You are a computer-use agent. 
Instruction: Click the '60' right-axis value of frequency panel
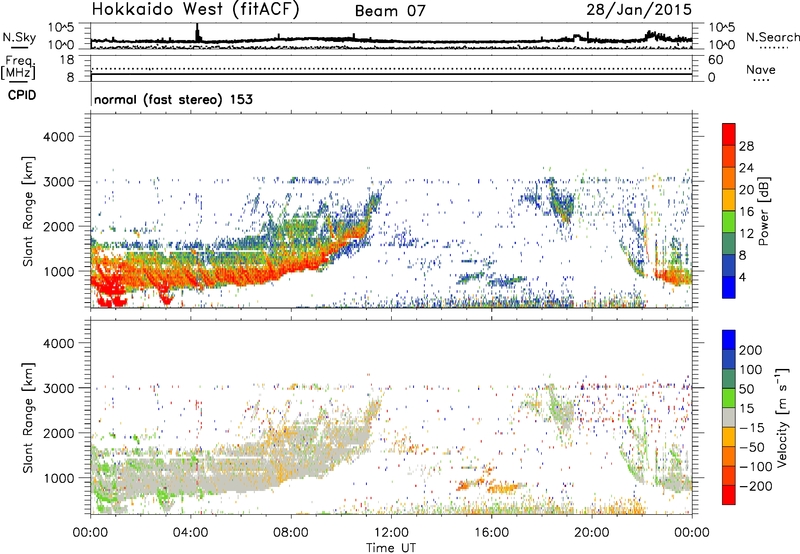[715, 60]
